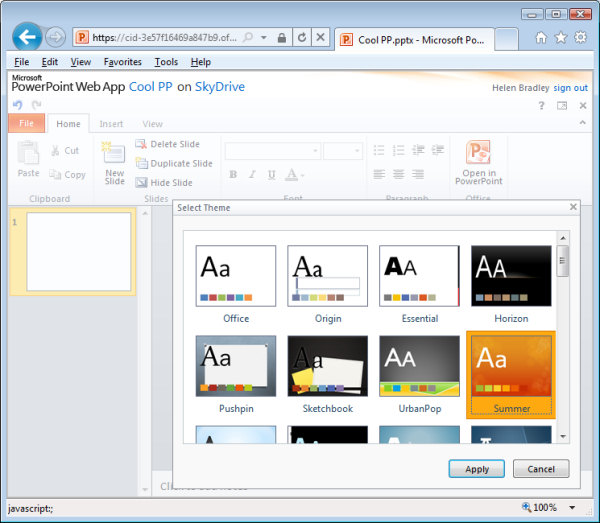
Task: Align text left
Action: pyautogui.click(x=379, y=174)
